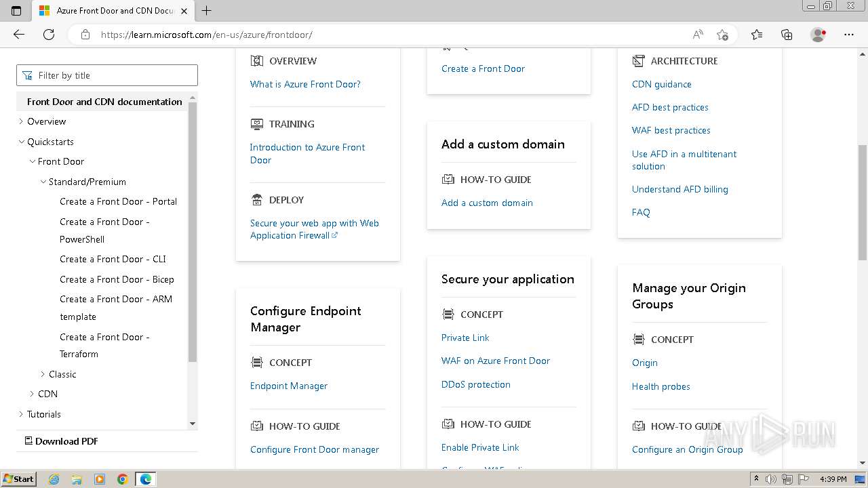This screenshot has width=868, height=488.
Task: Open a new tab with the plus button
Action: (x=207, y=11)
